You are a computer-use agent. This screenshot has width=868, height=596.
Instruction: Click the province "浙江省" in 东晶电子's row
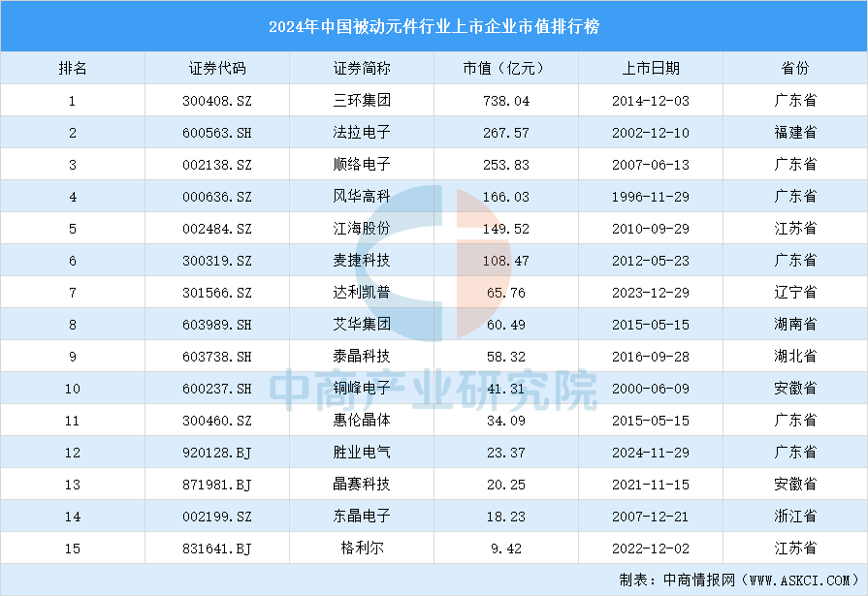[x=795, y=517]
